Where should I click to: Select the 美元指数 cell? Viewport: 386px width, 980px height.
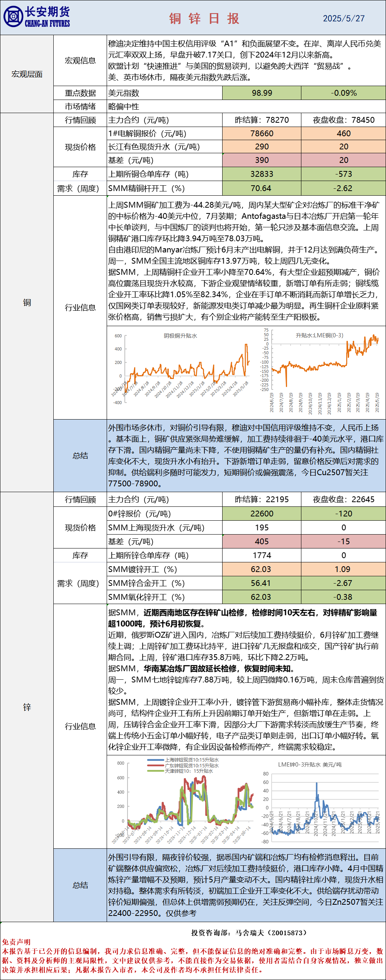[x=165, y=93]
